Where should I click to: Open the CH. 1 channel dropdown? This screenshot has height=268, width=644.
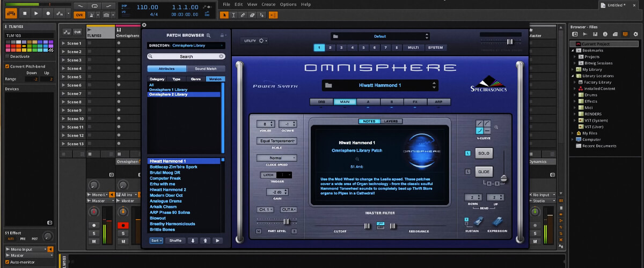pyautogui.click(x=266, y=209)
